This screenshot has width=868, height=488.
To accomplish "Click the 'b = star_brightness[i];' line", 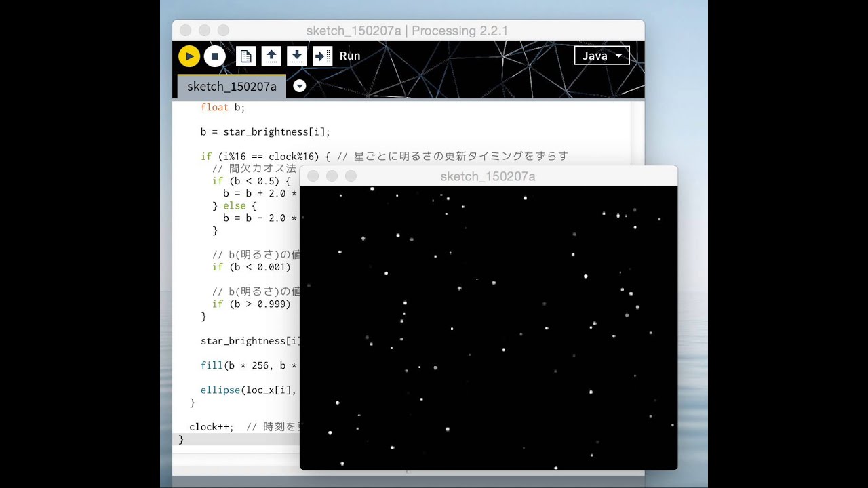I will pos(265,132).
